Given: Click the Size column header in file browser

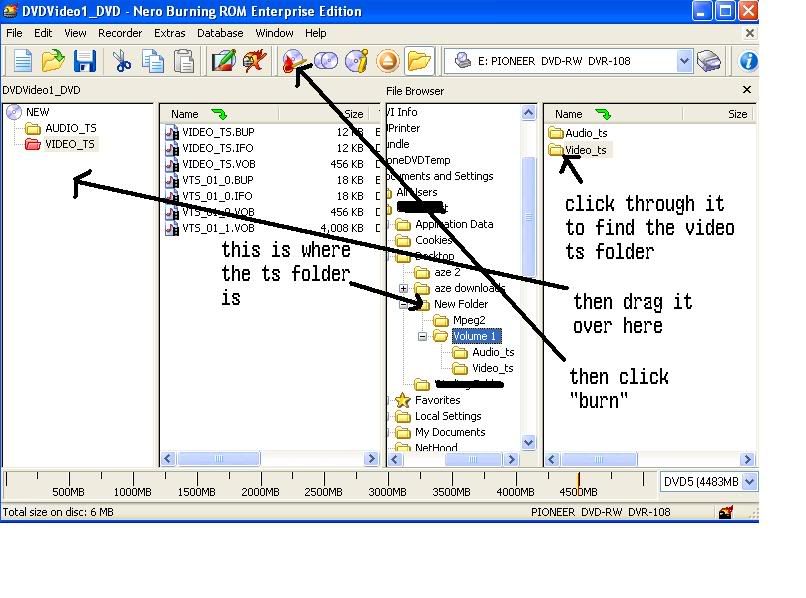Looking at the screenshot, I should pos(737,114).
